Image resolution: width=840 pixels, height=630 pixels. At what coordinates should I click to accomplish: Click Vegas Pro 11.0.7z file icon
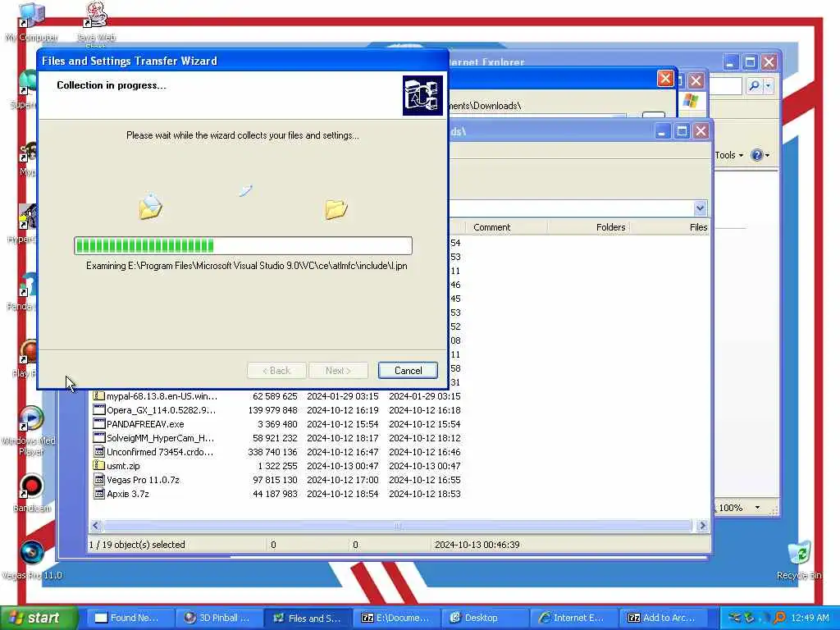coord(98,479)
